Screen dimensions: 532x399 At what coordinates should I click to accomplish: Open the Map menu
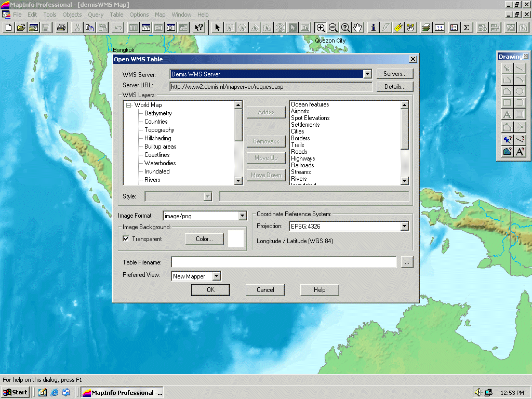[160, 15]
